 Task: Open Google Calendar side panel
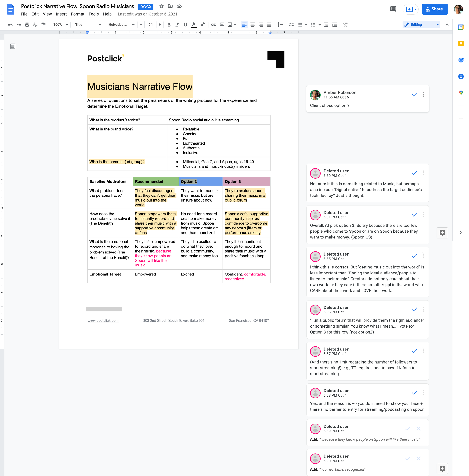pos(461,27)
